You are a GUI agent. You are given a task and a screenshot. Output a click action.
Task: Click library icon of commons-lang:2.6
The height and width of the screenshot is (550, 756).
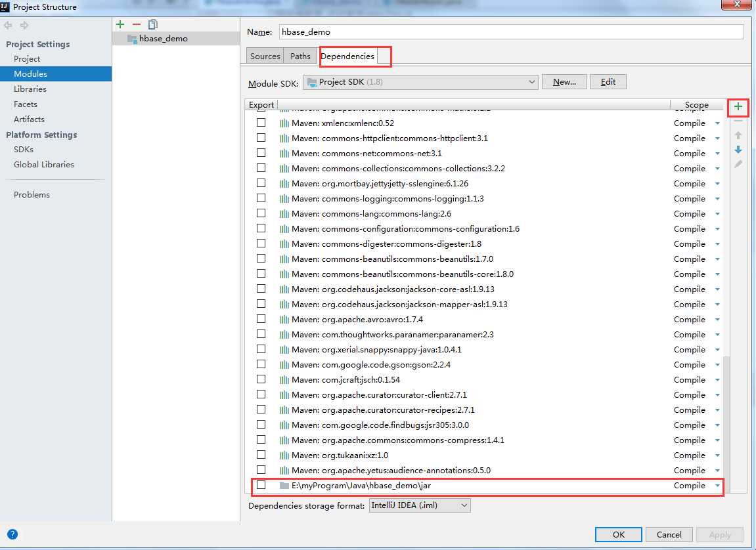tap(284, 214)
